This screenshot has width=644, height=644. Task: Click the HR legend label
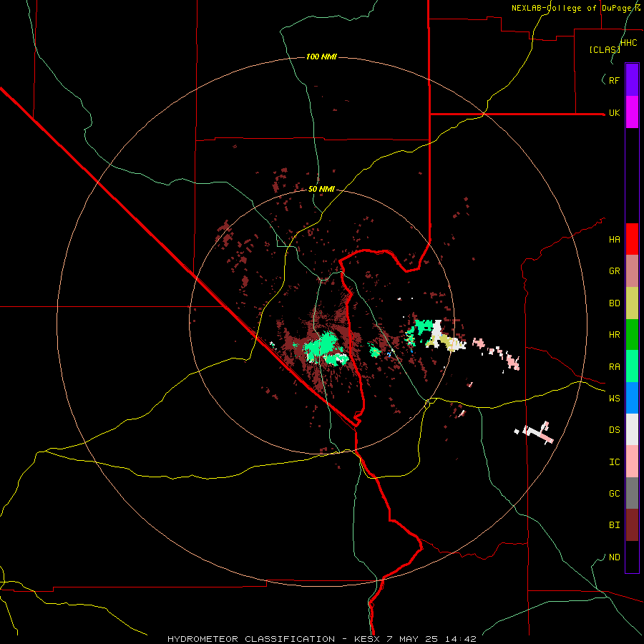pos(615,335)
